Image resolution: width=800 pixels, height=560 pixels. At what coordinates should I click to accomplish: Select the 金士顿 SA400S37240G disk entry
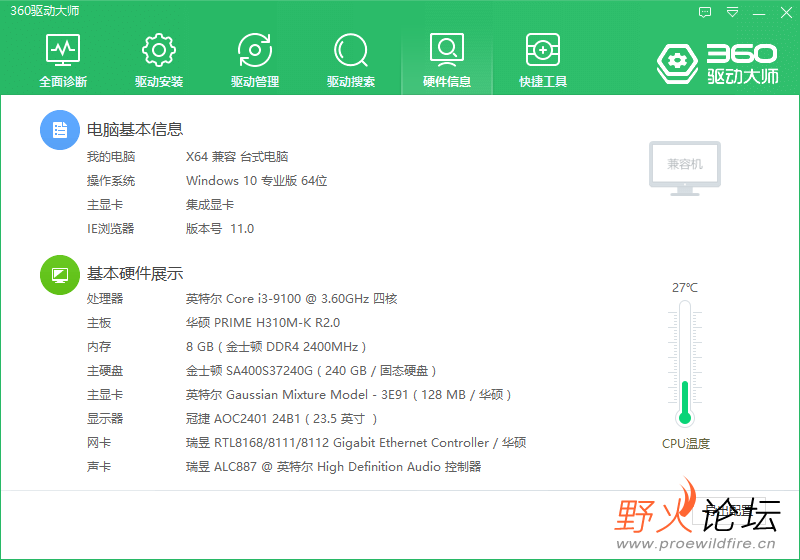[311, 371]
